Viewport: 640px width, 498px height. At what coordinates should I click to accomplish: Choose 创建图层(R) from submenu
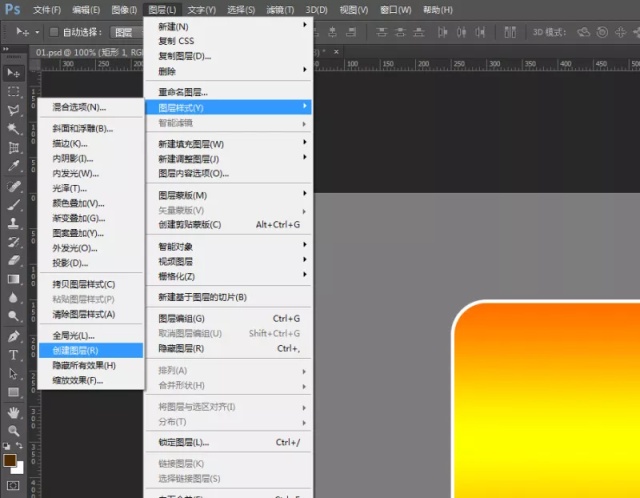(91, 351)
